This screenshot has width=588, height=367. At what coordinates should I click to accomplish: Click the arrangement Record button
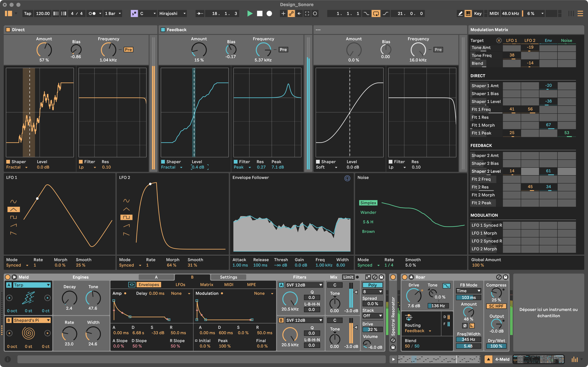pyautogui.click(x=269, y=14)
